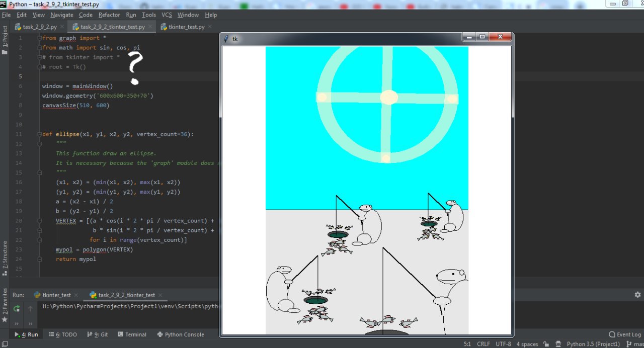Fold the docstring at line 12
Viewport: 644px width, 348px height.
(40, 144)
